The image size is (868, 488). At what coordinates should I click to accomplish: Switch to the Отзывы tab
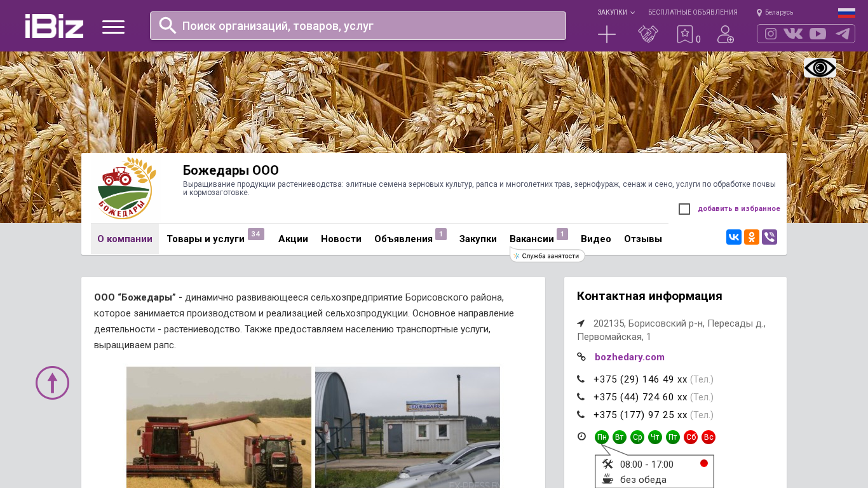643,239
